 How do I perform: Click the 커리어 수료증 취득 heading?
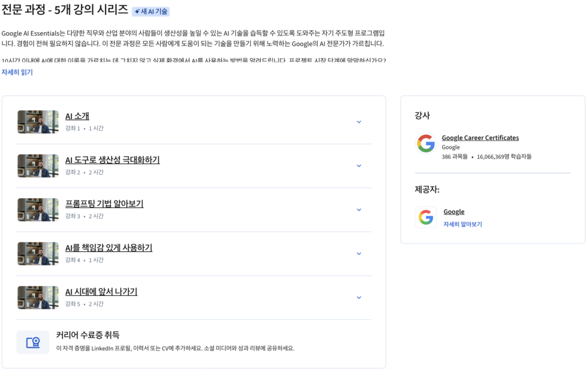(88, 335)
